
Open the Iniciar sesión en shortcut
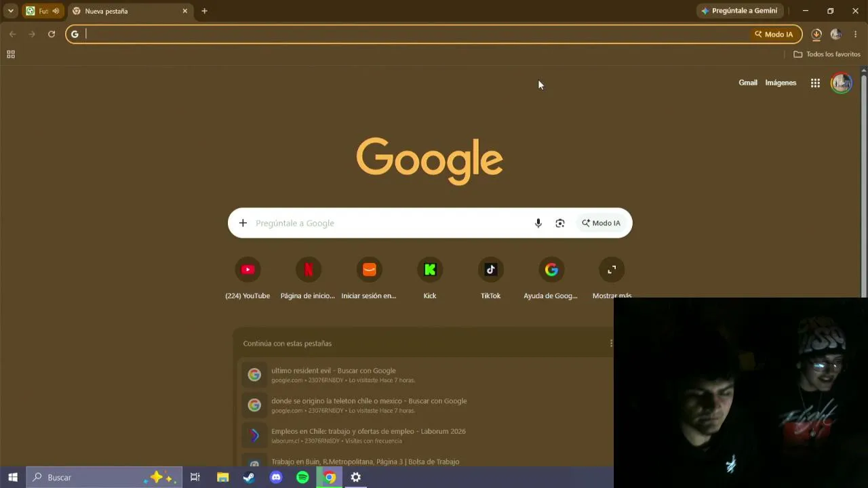369,279
